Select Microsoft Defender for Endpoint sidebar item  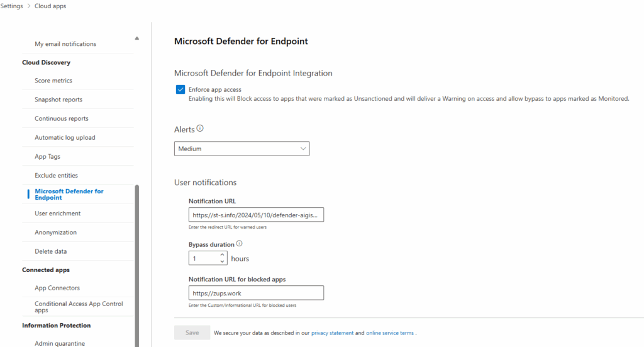click(x=69, y=194)
